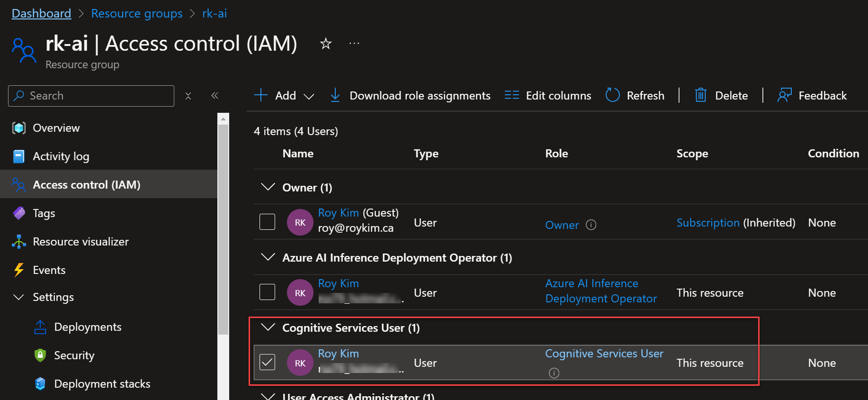This screenshot has height=400, width=868.
Task: Clear the sidebar search with X icon
Action: pos(188,96)
